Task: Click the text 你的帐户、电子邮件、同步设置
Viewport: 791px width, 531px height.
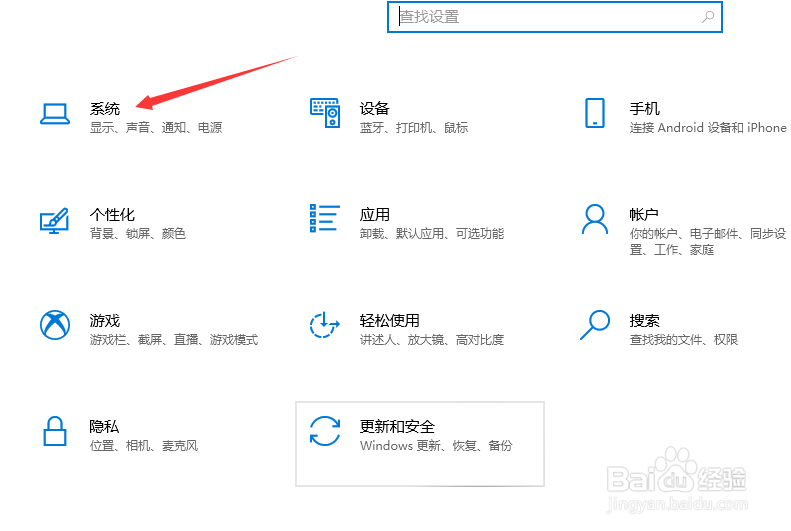Action: point(708,242)
